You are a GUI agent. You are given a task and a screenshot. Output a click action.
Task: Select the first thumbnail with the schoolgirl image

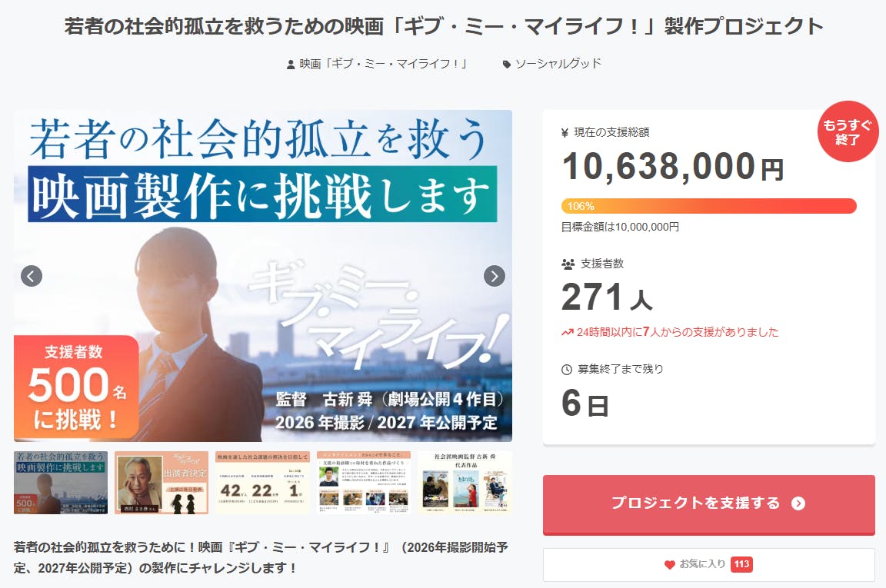click(x=61, y=483)
